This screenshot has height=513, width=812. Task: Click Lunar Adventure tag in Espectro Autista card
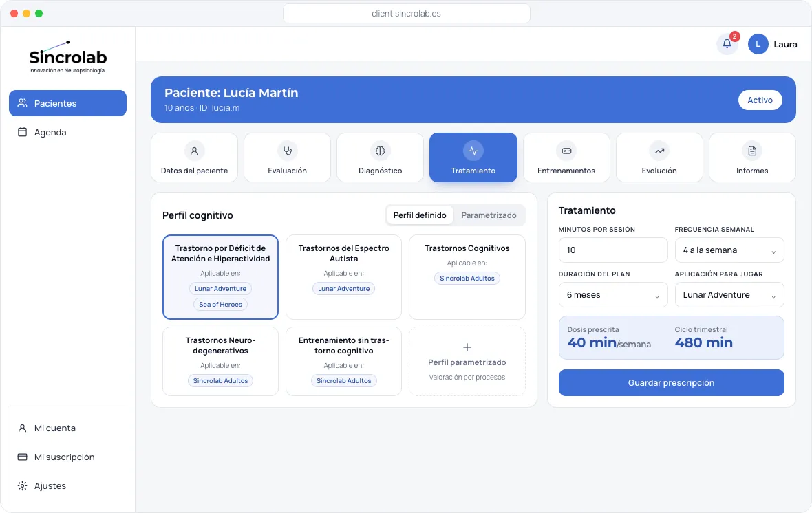(344, 288)
